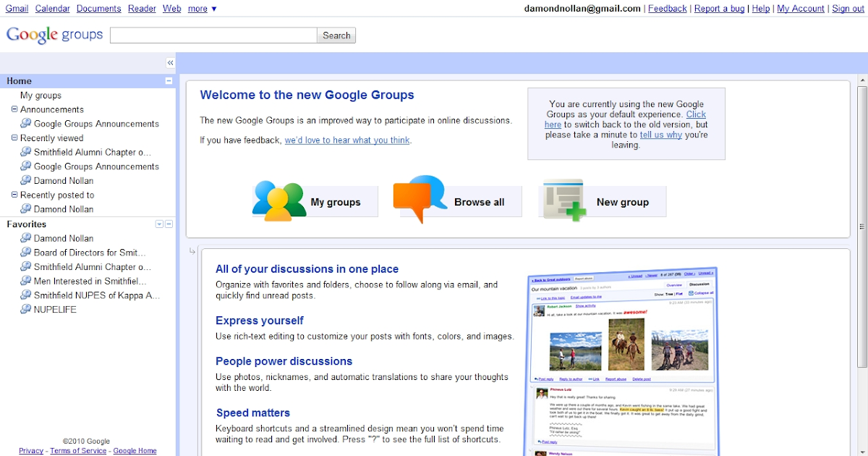
Task: Collapse the left sidebar with the double-arrow icon
Action: point(170,62)
